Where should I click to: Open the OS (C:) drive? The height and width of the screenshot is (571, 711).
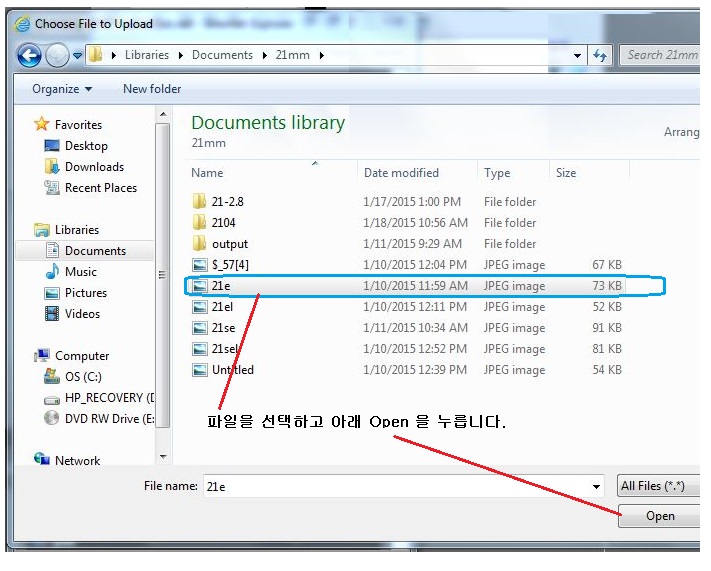(83, 376)
